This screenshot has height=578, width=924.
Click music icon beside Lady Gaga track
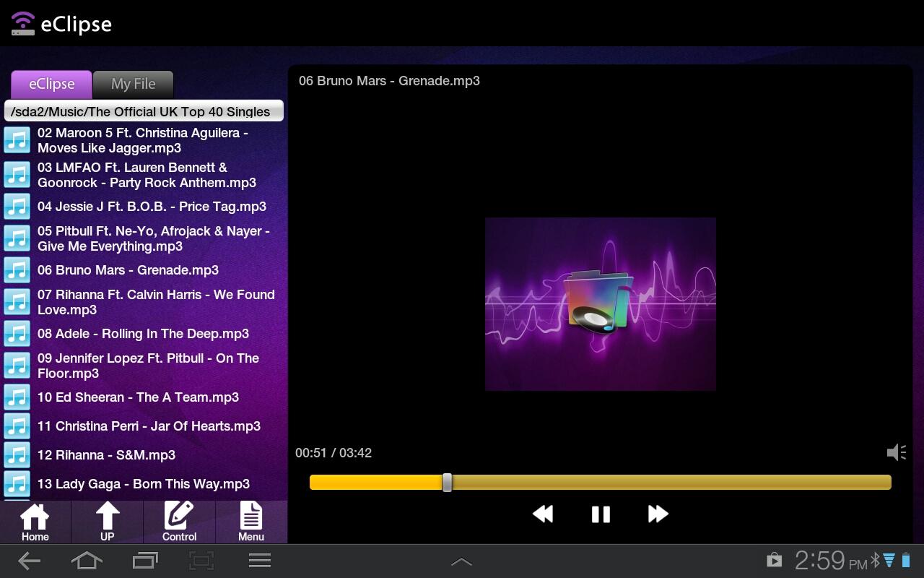tap(17, 484)
